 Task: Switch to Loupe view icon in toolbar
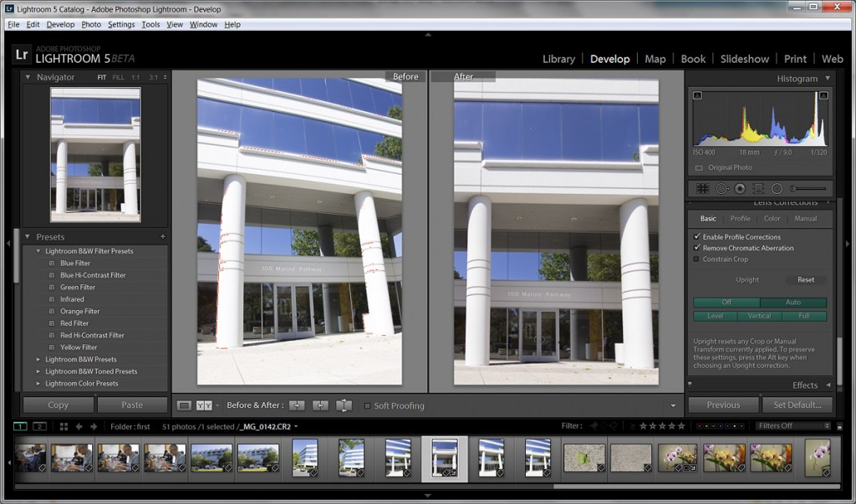coord(185,405)
